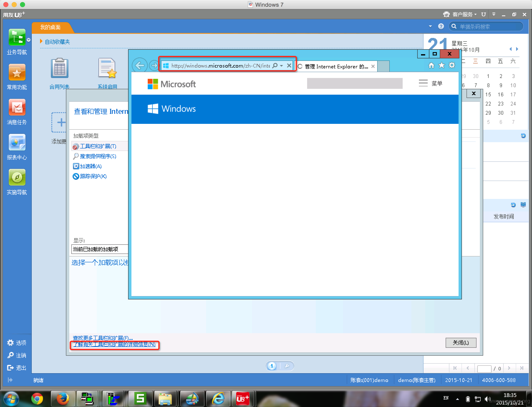
Task: Open 实施导航 sidebar item
Action: (x=17, y=182)
